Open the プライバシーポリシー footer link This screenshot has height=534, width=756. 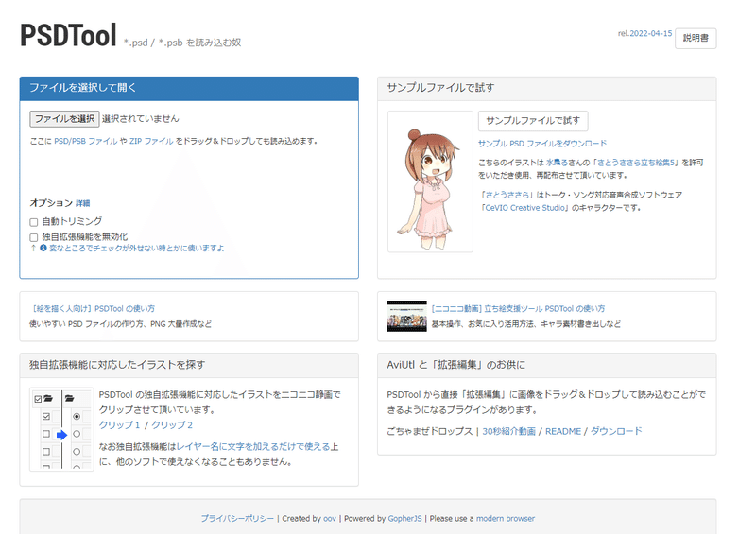click(237, 519)
